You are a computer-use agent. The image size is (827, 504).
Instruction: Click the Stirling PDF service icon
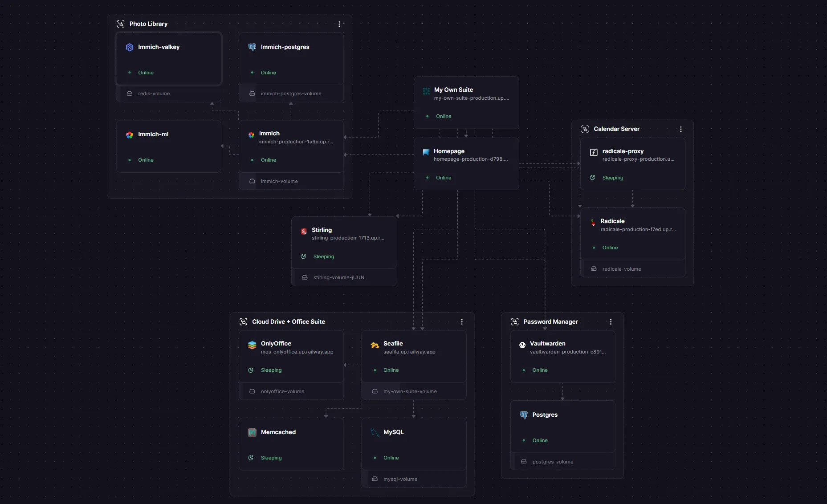[303, 232]
